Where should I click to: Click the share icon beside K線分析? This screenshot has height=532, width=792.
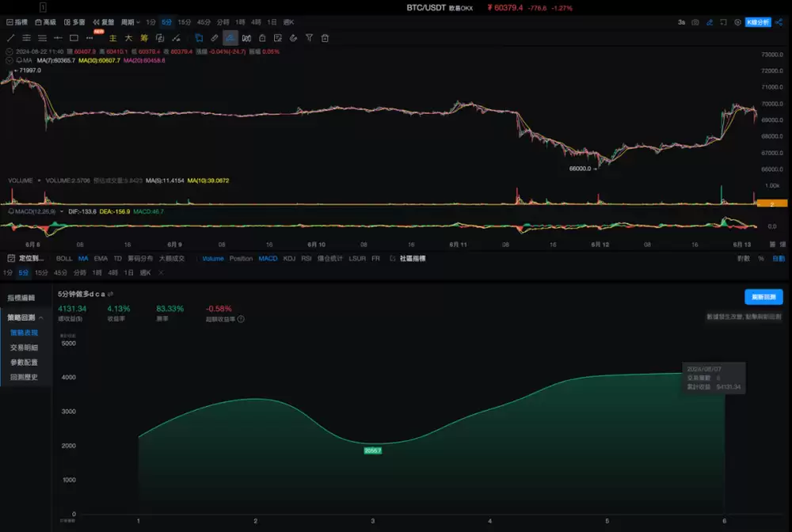[x=779, y=22]
